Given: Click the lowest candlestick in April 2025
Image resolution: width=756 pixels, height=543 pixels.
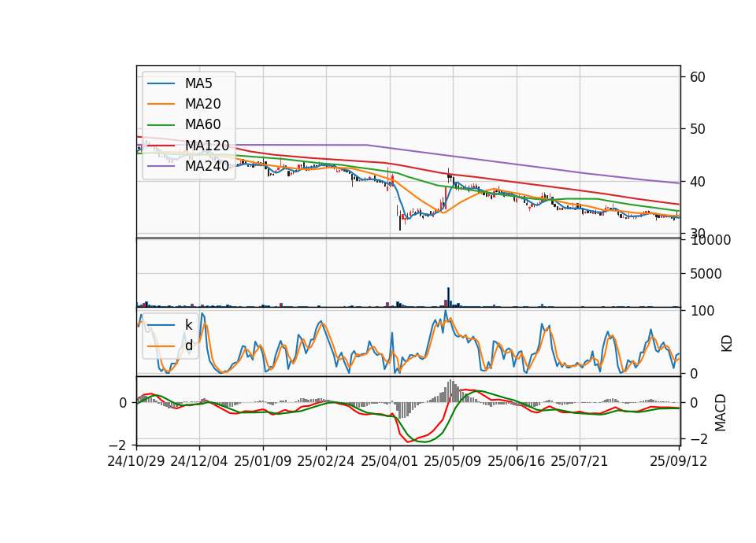Looking at the screenshot, I should point(400,220).
